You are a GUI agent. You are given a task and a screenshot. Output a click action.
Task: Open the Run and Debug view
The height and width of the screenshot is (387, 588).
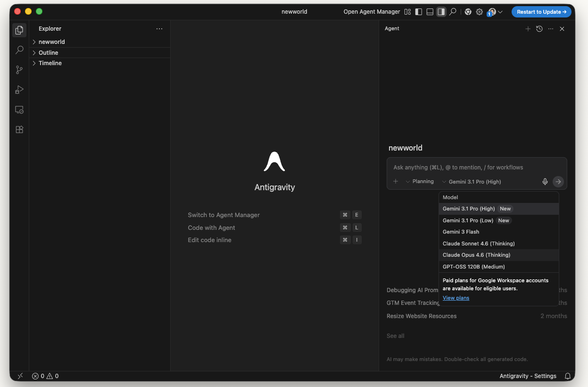[19, 90]
